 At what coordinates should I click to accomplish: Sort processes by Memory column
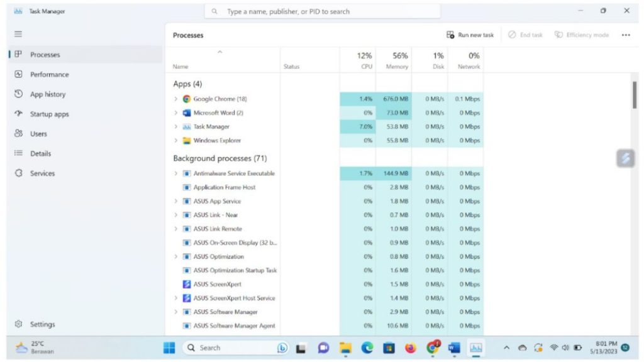394,60
